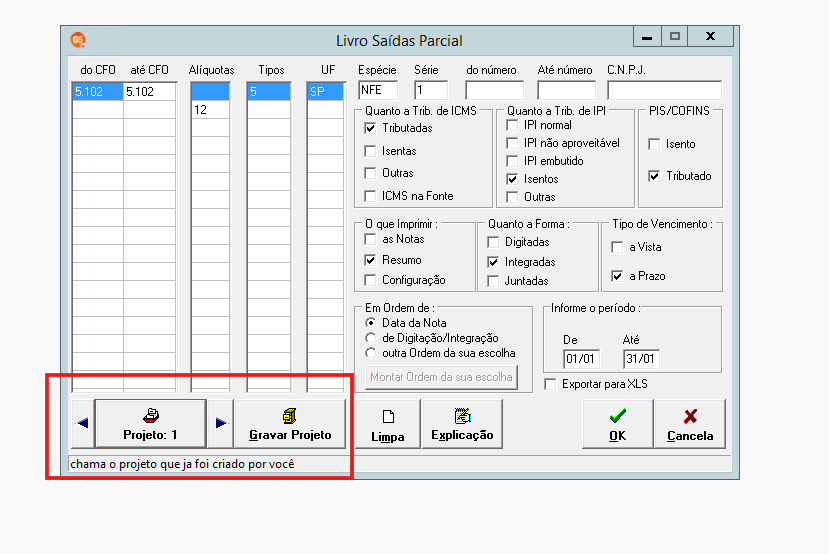Uncheck the PIS/COFINS Tributado checkbox
The height and width of the screenshot is (554, 829).
654,176
